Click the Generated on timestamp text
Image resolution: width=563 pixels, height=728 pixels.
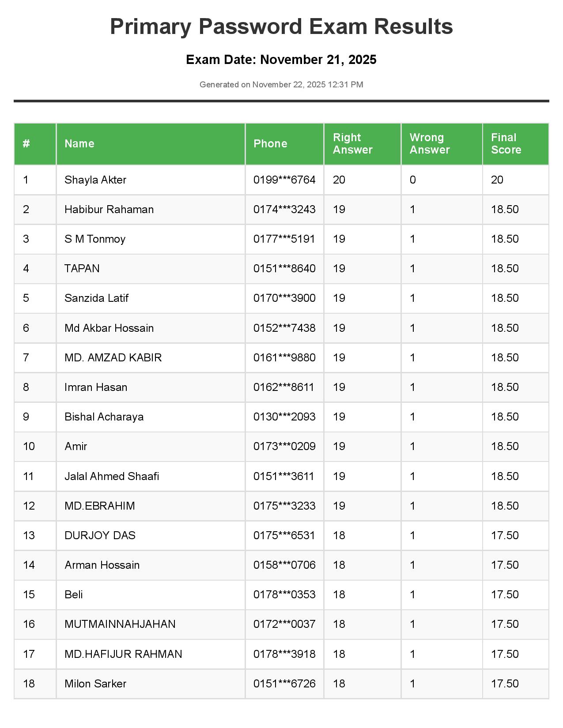pyautogui.click(x=281, y=85)
